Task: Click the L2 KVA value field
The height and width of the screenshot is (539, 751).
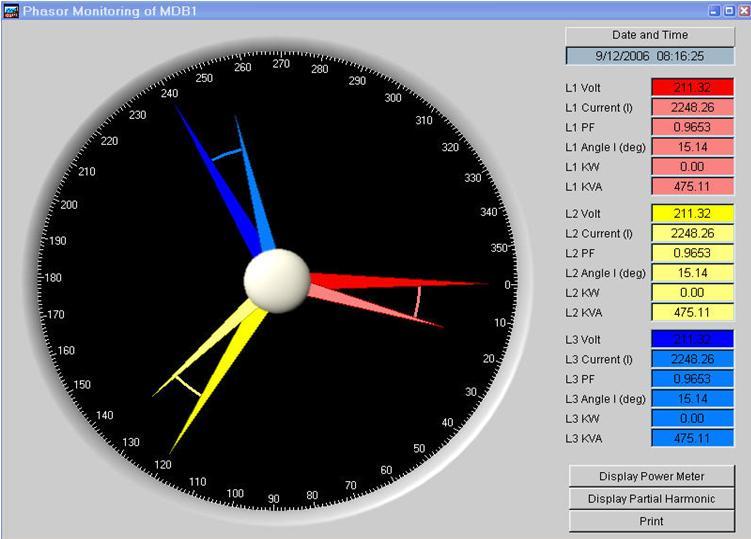Action: click(x=692, y=312)
